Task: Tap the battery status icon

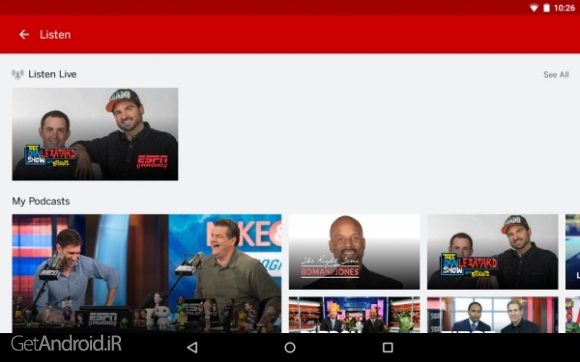Action: click(x=546, y=8)
